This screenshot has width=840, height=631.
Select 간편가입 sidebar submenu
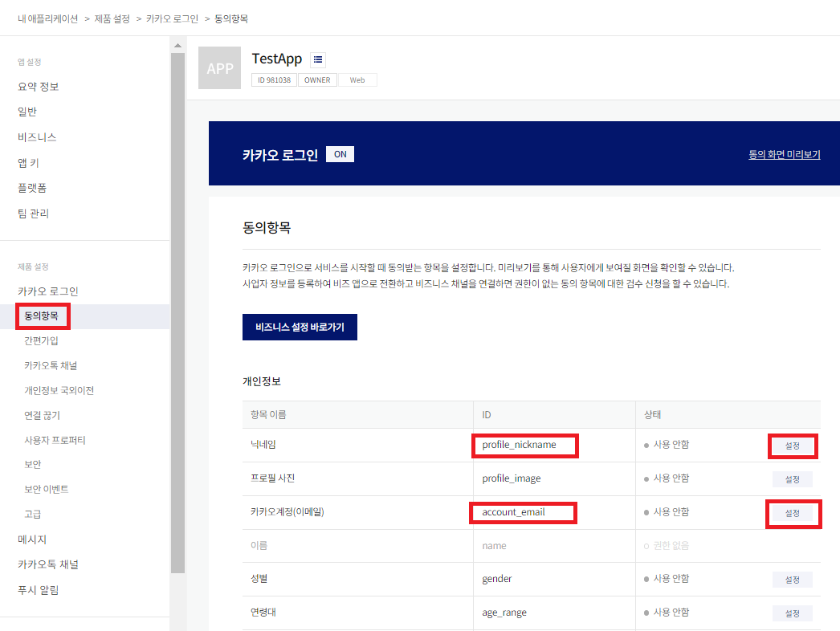click(41, 340)
